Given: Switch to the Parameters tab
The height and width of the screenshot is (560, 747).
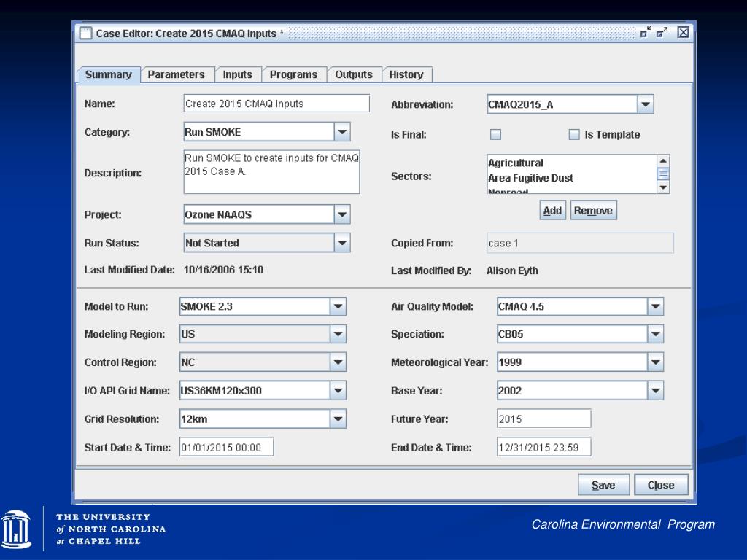Looking at the screenshot, I should click(x=177, y=75).
